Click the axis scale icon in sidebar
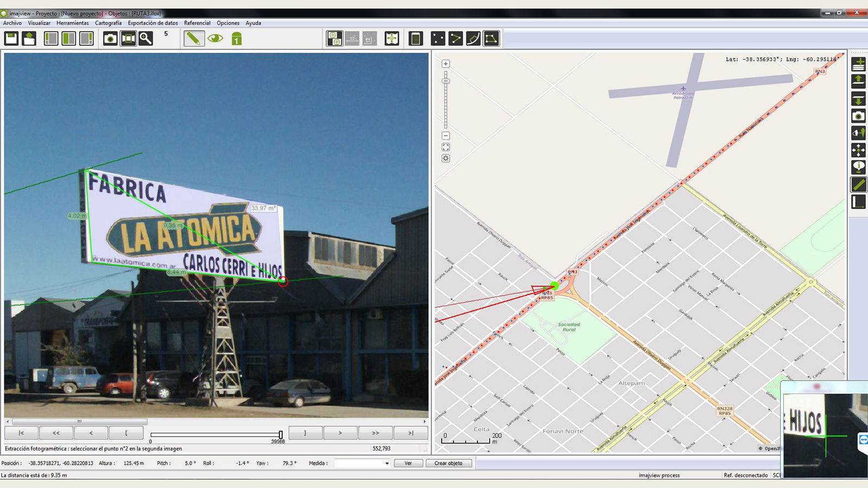This screenshot has width=868, height=488. tap(858, 202)
